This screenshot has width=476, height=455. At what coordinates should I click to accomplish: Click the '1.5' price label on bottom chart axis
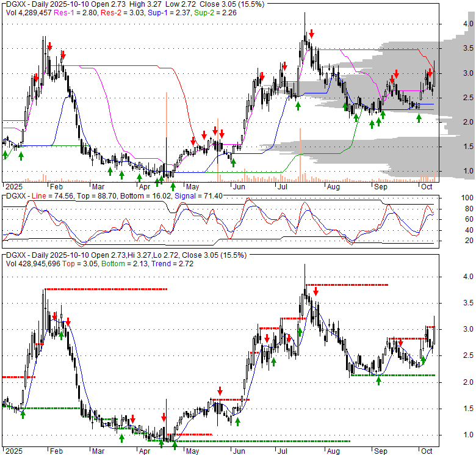[x=469, y=409]
